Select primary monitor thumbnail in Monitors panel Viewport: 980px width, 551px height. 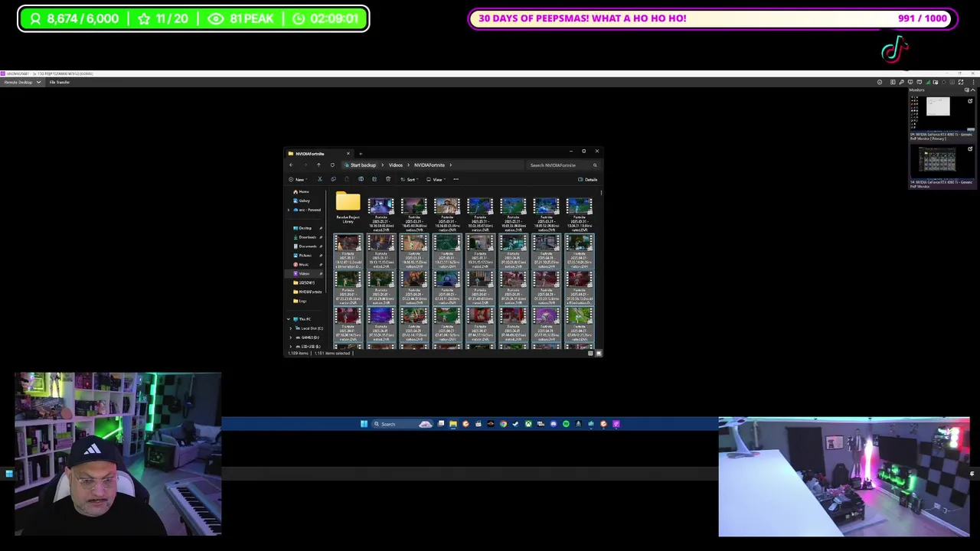(942, 113)
